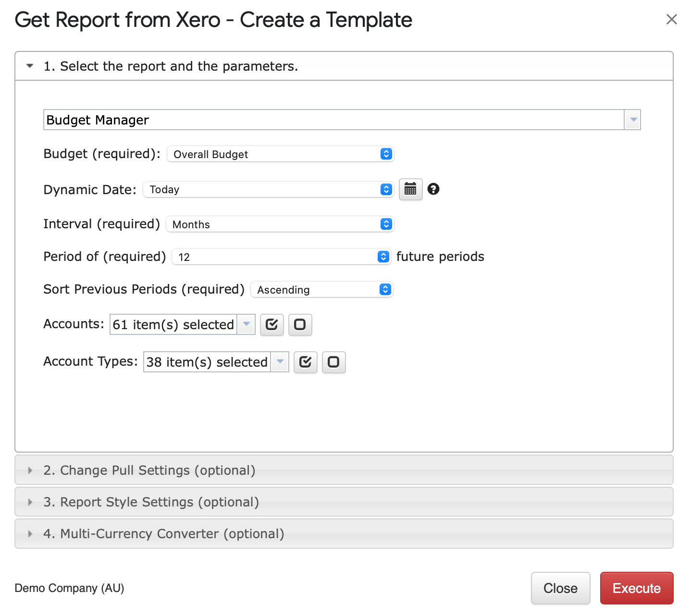The image size is (691, 616).
Task: Close the dialog with the X icon
Action: pyautogui.click(x=671, y=19)
